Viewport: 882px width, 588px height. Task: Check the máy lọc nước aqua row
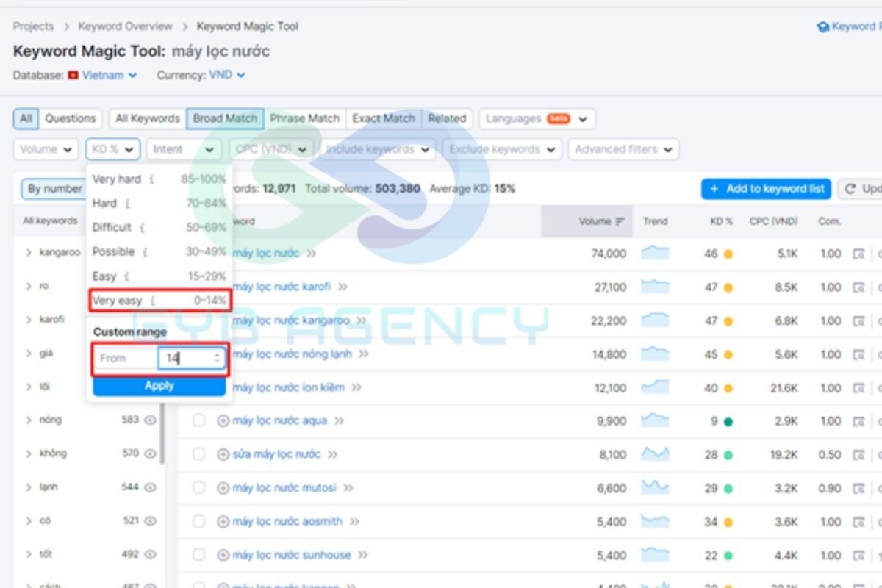[198, 420]
